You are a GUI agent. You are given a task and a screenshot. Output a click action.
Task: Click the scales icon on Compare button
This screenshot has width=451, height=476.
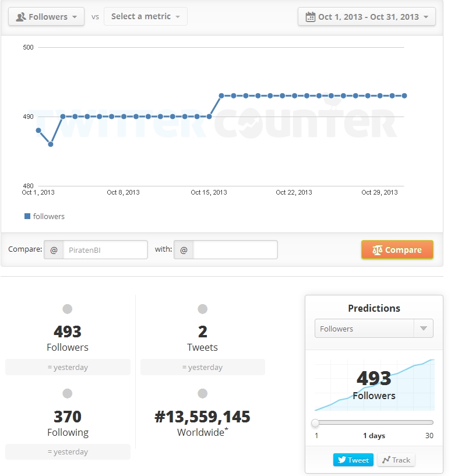click(377, 250)
